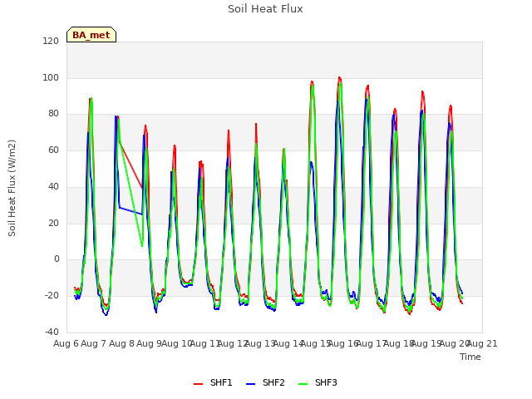Click the Time x-axis label

[x=470, y=357]
